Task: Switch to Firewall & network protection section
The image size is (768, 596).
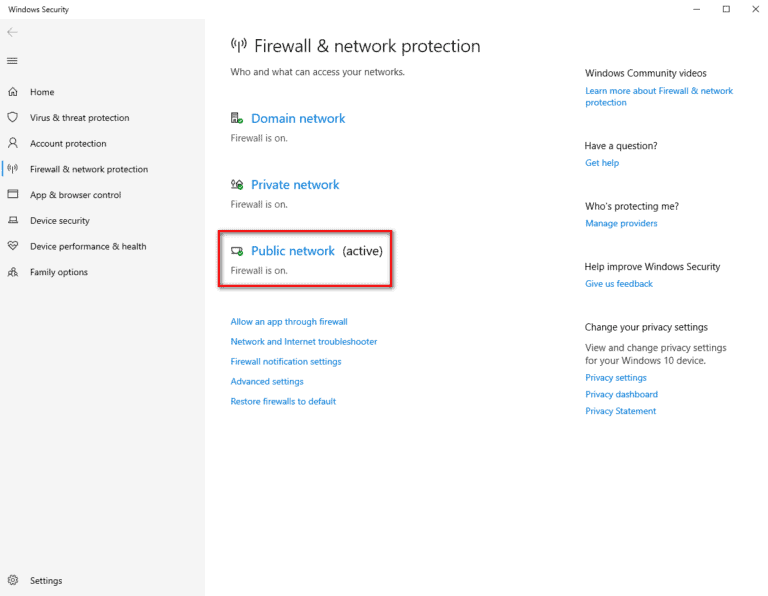Action: 88,169
